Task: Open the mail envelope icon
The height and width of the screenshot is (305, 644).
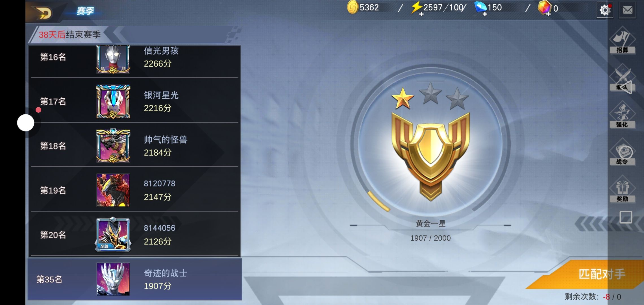Action: (627, 10)
